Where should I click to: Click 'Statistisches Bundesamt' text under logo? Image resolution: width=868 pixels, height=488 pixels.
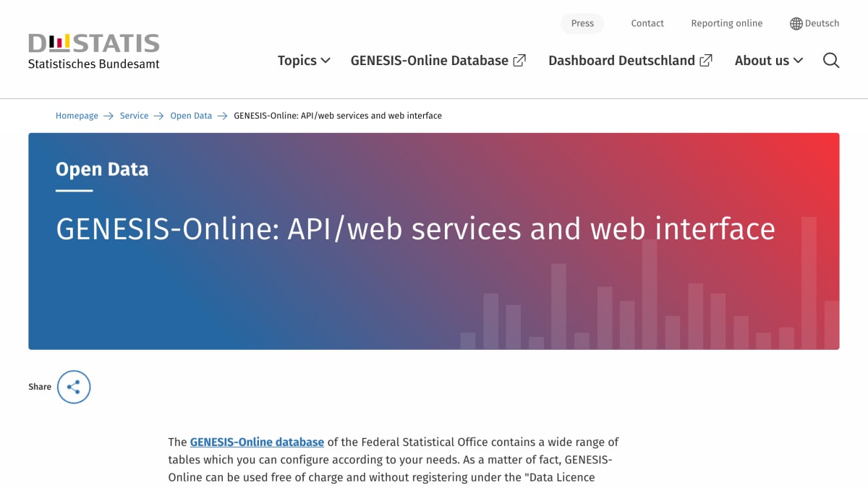94,64
